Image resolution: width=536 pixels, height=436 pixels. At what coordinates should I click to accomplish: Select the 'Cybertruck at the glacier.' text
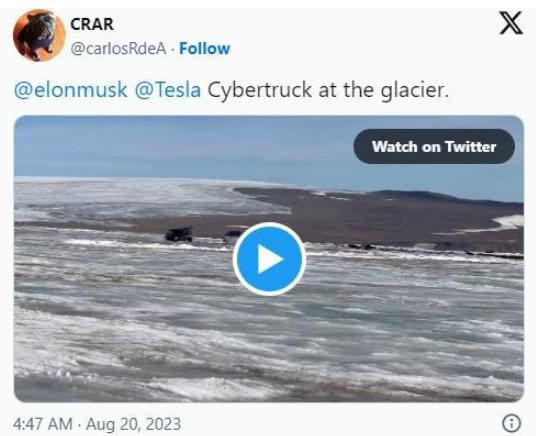(328, 90)
